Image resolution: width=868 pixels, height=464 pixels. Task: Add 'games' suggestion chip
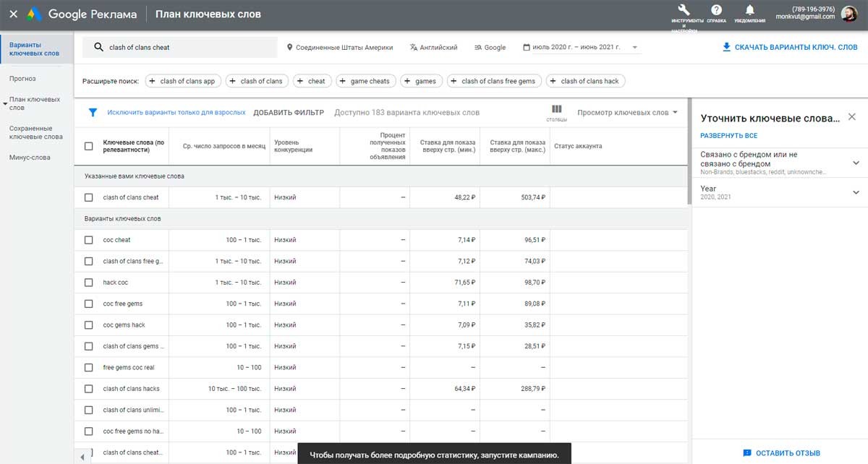coord(421,81)
